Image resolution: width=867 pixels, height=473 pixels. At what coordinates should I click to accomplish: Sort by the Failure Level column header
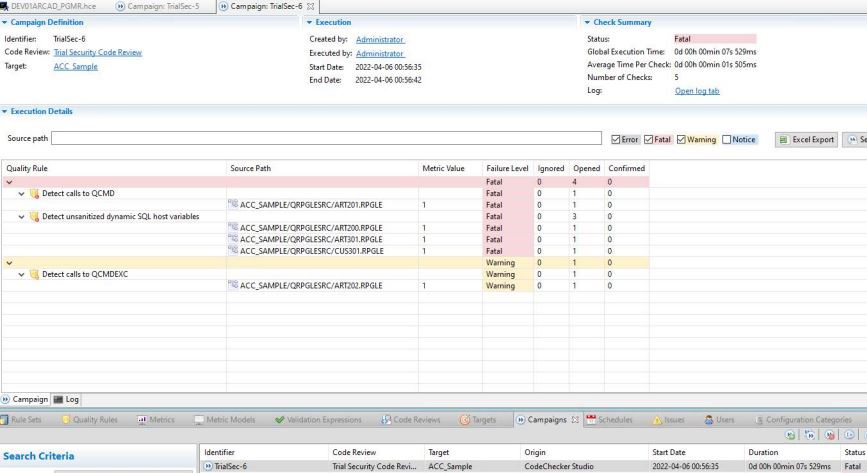(508, 168)
